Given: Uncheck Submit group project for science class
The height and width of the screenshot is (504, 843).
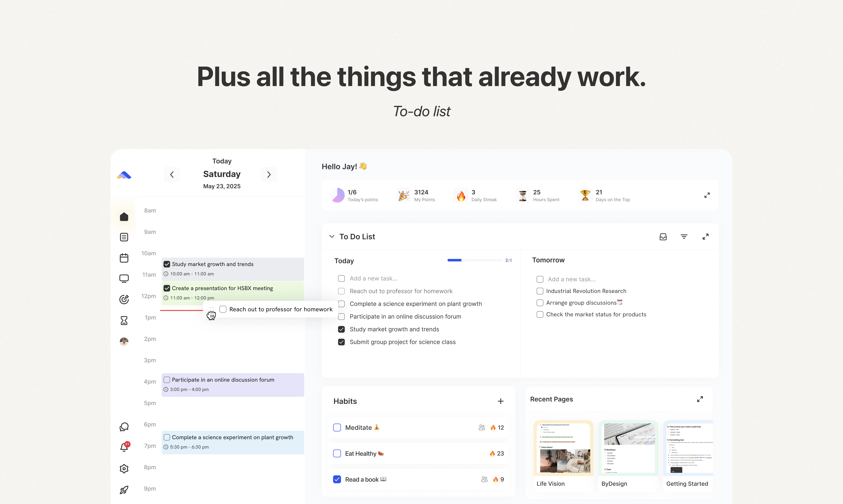Looking at the screenshot, I should (342, 342).
